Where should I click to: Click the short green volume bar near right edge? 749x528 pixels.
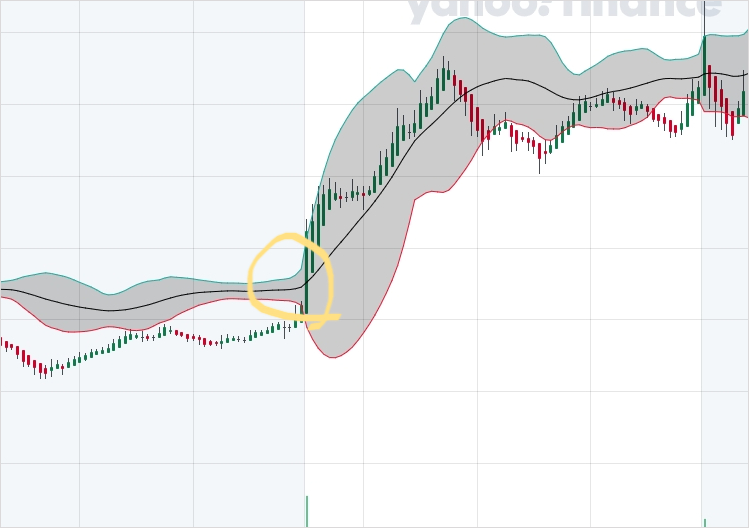point(705,523)
